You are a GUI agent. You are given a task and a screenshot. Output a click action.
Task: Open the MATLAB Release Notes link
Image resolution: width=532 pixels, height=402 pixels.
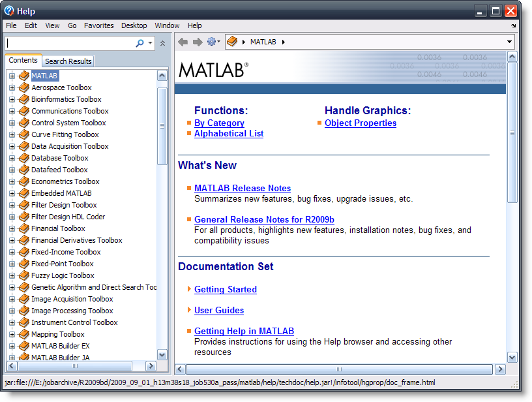[x=243, y=189]
